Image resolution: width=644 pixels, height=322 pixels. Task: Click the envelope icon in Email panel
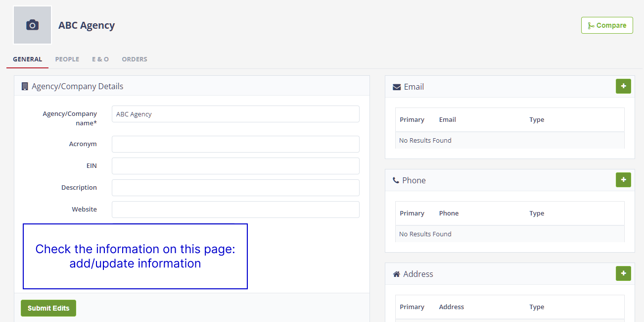pos(397,87)
